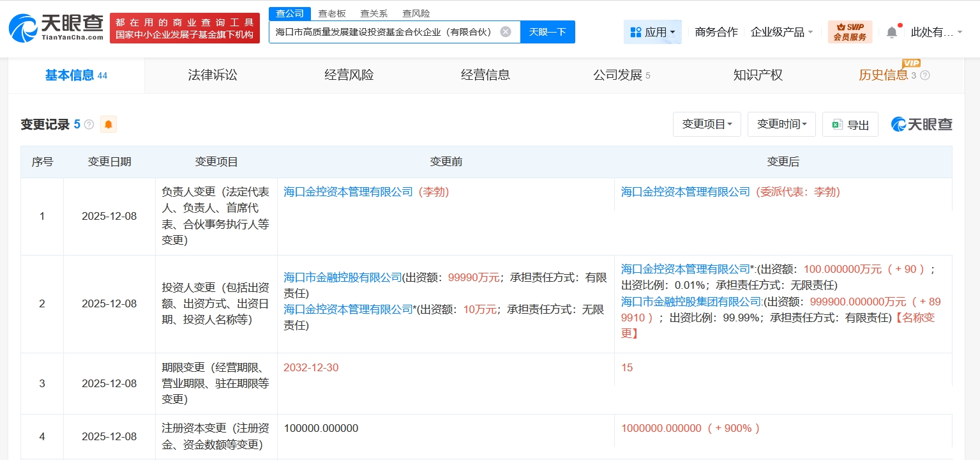Image resolution: width=980 pixels, height=460 pixels.
Task: Click into the company search input field
Action: (383, 32)
